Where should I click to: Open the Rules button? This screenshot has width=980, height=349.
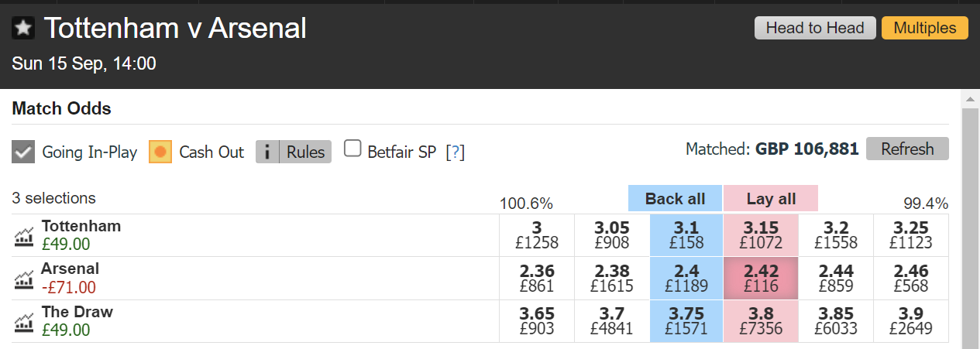point(305,152)
